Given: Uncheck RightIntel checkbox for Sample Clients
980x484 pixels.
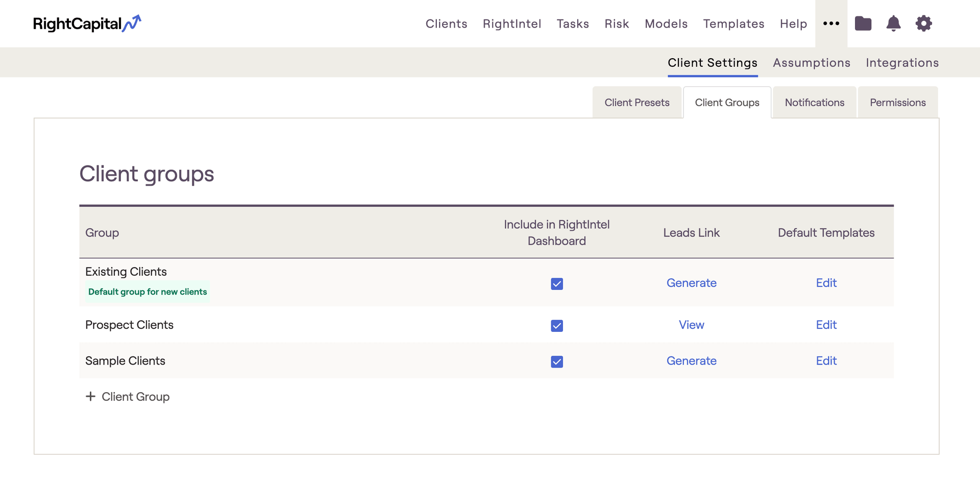Looking at the screenshot, I should [557, 361].
